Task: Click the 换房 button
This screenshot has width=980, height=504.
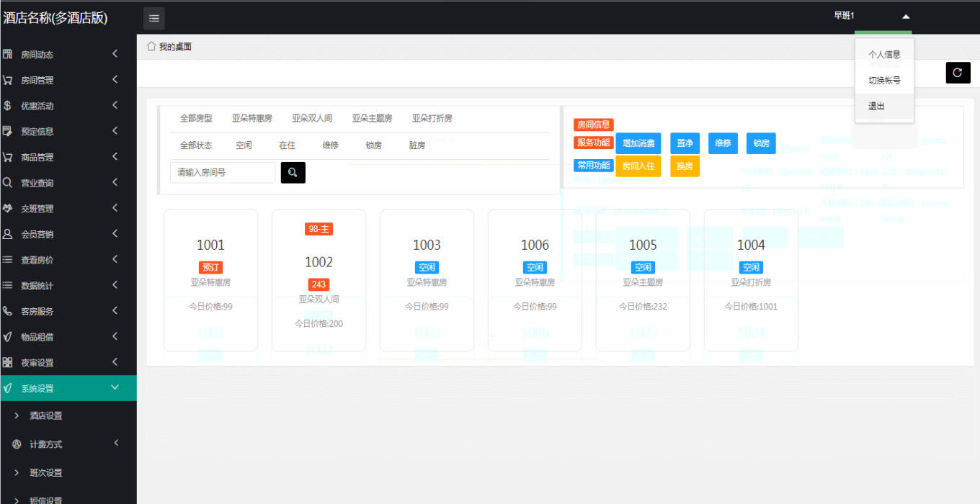Action: [x=685, y=166]
